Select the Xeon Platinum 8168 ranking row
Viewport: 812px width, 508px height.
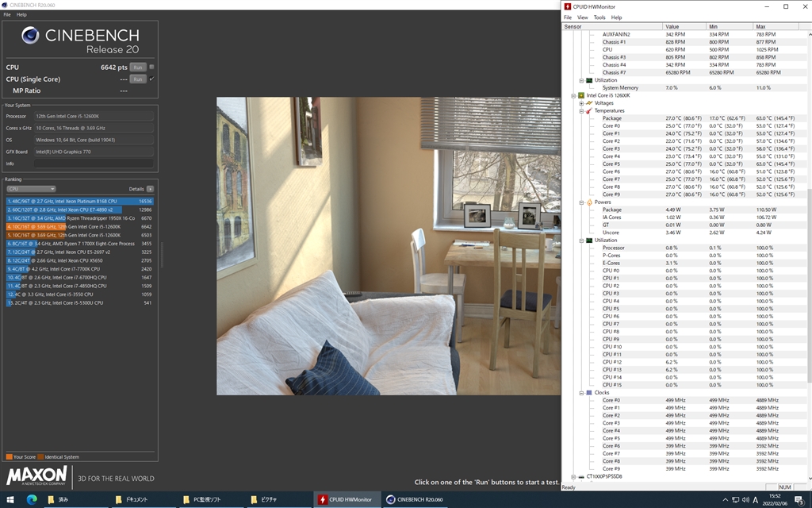(x=80, y=201)
